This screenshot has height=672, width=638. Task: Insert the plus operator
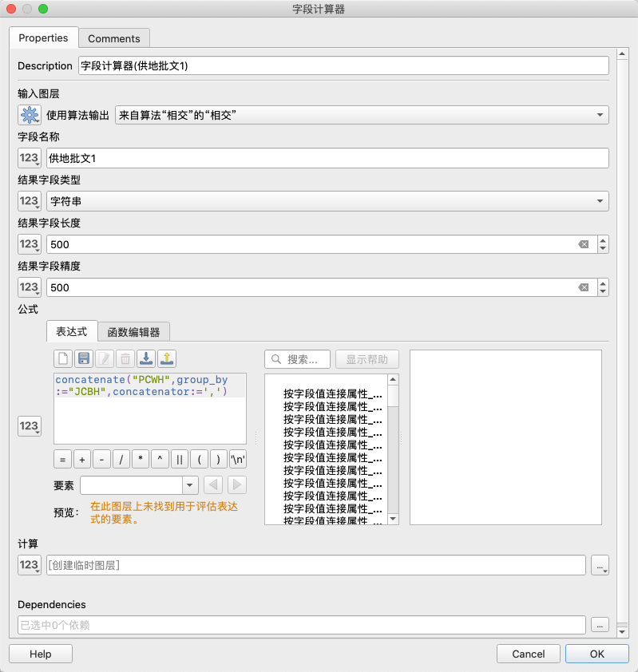coord(82,460)
